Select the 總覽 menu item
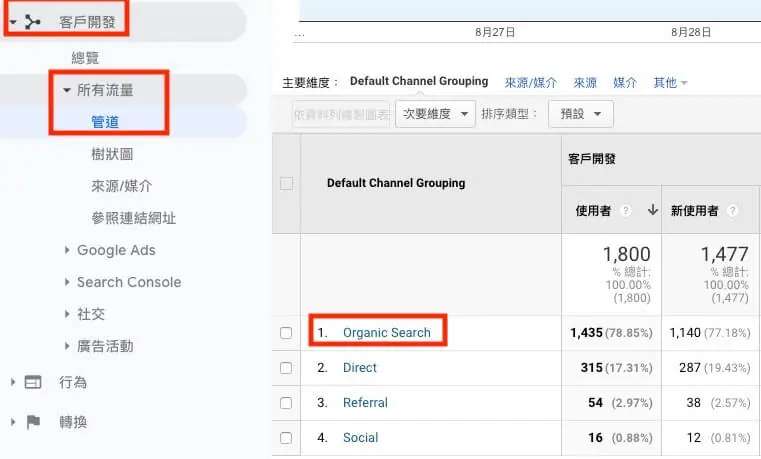This screenshot has height=459, width=761. click(x=85, y=58)
